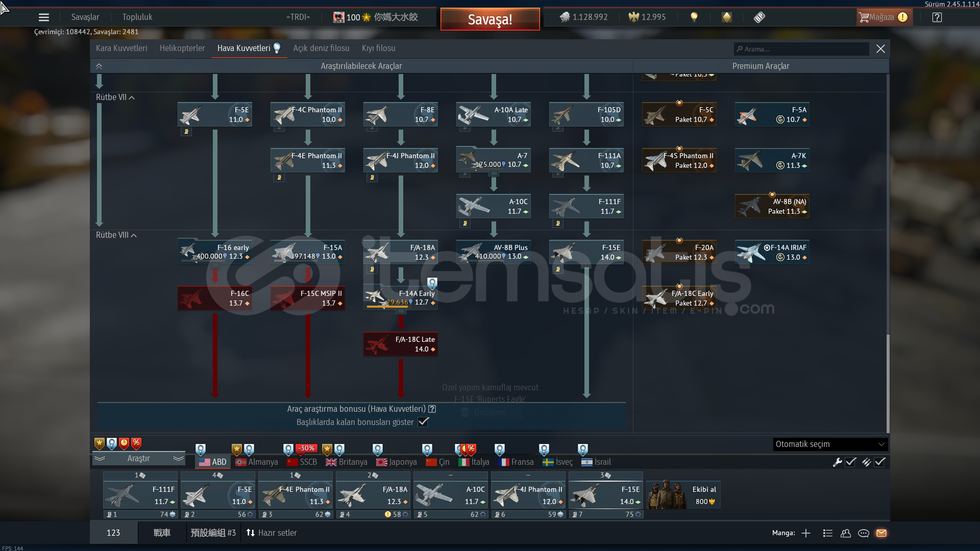Click the vertical scrollbar of the tree
Image resolution: width=980 pixels, height=551 pixels.
coord(888,383)
